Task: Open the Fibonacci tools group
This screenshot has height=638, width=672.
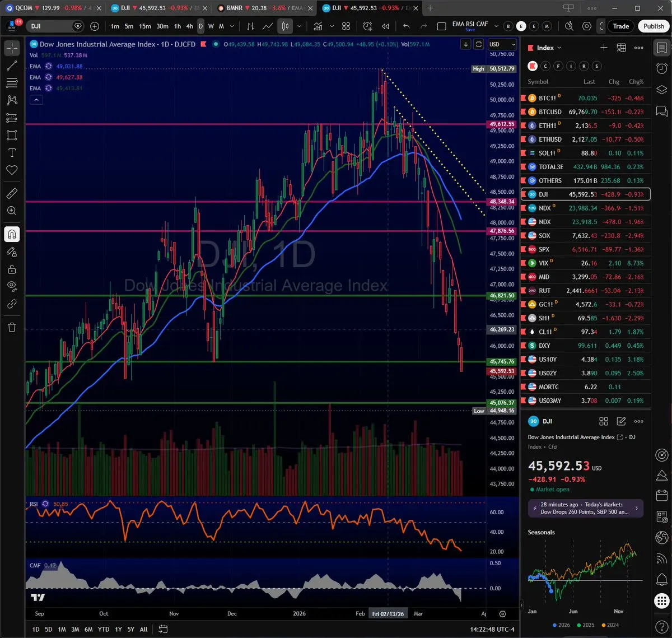Action: coord(12,83)
